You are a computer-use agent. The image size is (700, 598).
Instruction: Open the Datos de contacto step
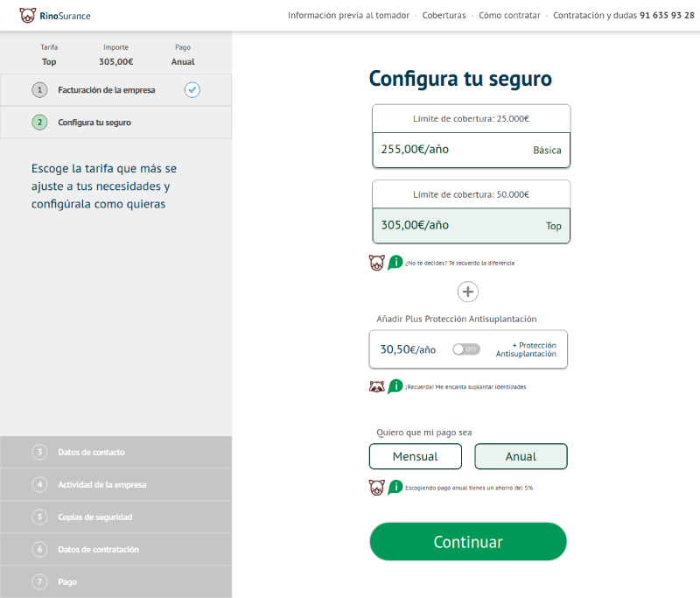pos(116,452)
